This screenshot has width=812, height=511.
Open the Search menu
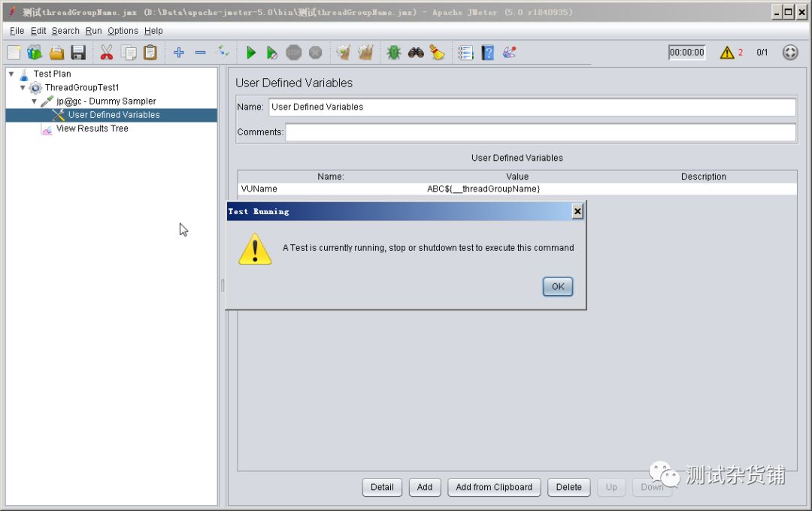point(65,31)
